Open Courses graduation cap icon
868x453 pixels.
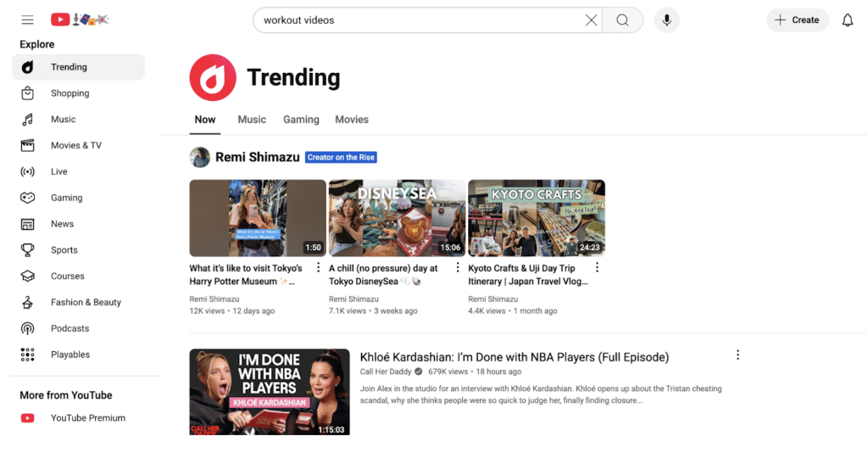pos(27,276)
